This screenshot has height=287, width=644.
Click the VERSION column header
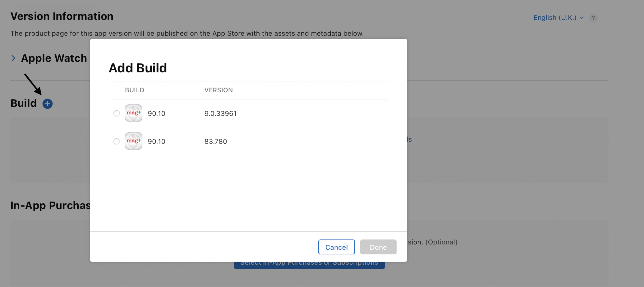click(x=218, y=90)
